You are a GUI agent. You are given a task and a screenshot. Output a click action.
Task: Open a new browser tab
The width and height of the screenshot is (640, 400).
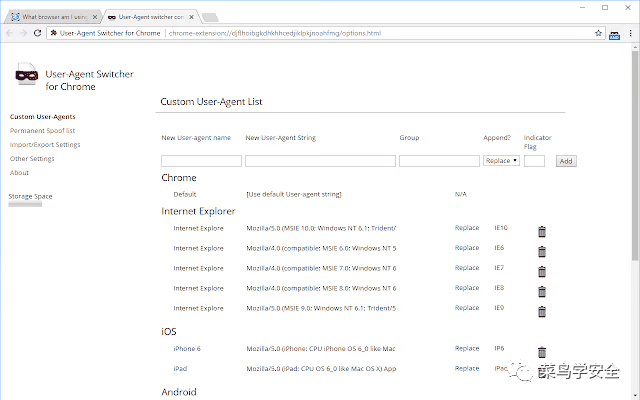[x=210, y=17]
